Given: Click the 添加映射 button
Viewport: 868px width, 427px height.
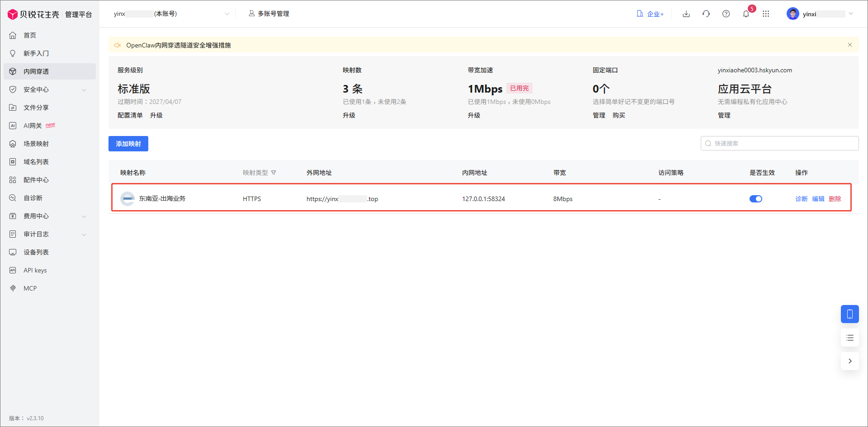Looking at the screenshot, I should (x=128, y=143).
